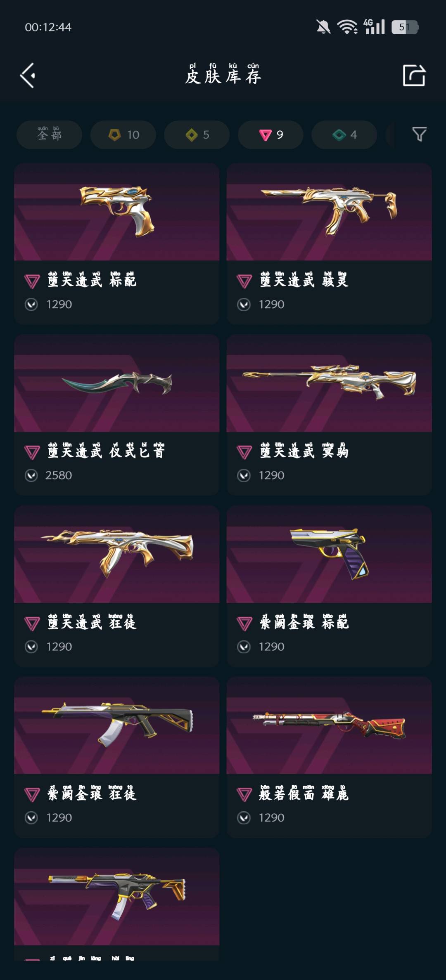446x980 pixels.
Task: Open the 堕天遗武 冥驹 sniper skin image
Action: coord(329,383)
